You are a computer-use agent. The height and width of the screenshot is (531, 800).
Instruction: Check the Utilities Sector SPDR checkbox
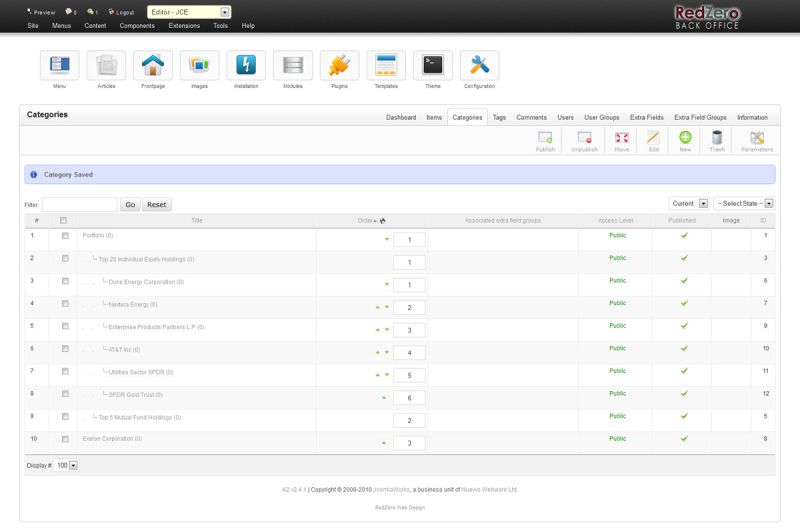pos(65,371)
